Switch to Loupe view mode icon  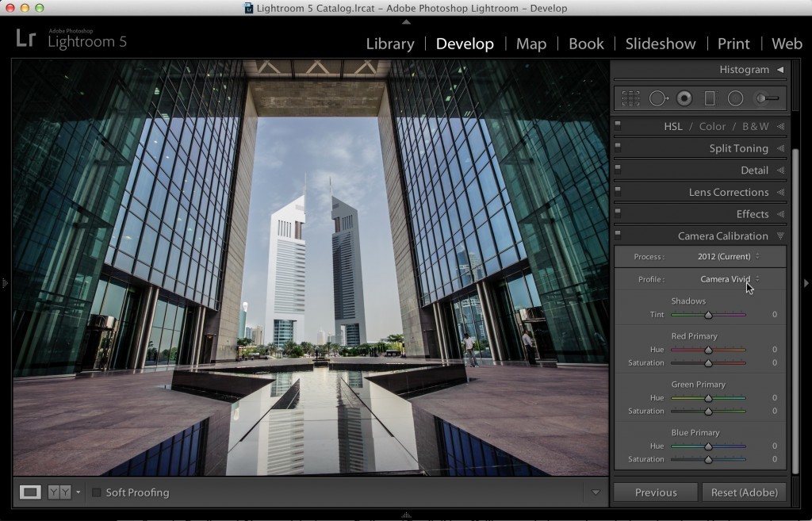pyautogui.click(x=30, y=492)
